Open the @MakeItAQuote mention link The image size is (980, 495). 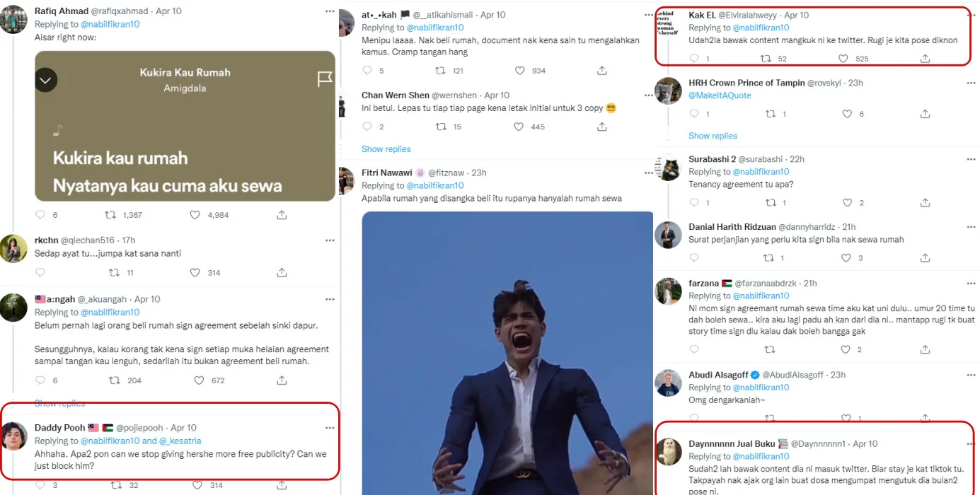click(x=720, y=95)
